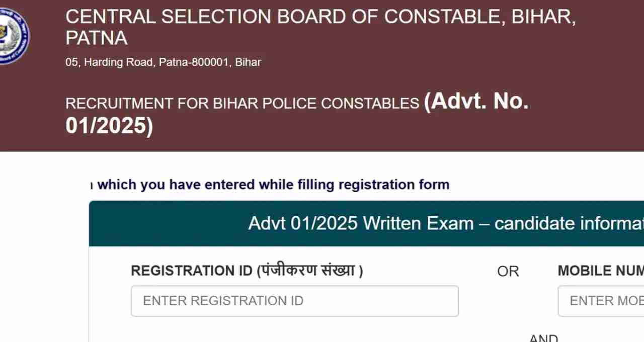Click the ENTER REGISTRATION ID input field

click(x=295, y=301)
